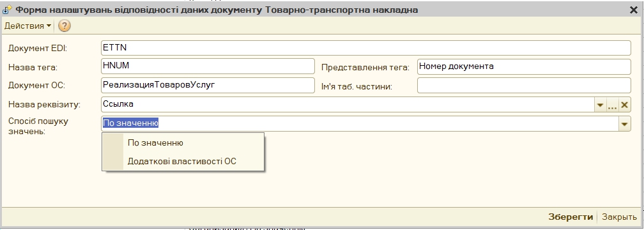Click the ellipsis select button for Назва реквізиту
The image size is (644, 230).
pyautogui.click(x=612, y=105)
